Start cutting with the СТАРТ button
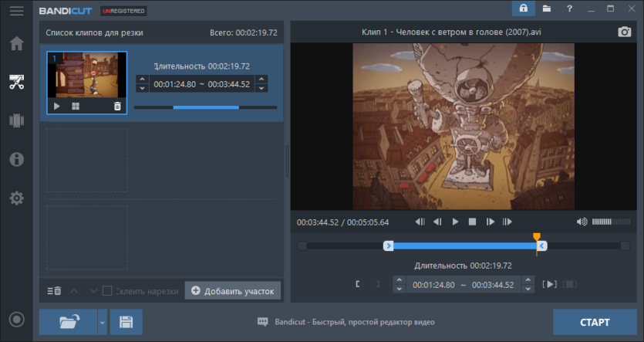The image size is (644, 342). pyautogui.click(x=595, y=322)
